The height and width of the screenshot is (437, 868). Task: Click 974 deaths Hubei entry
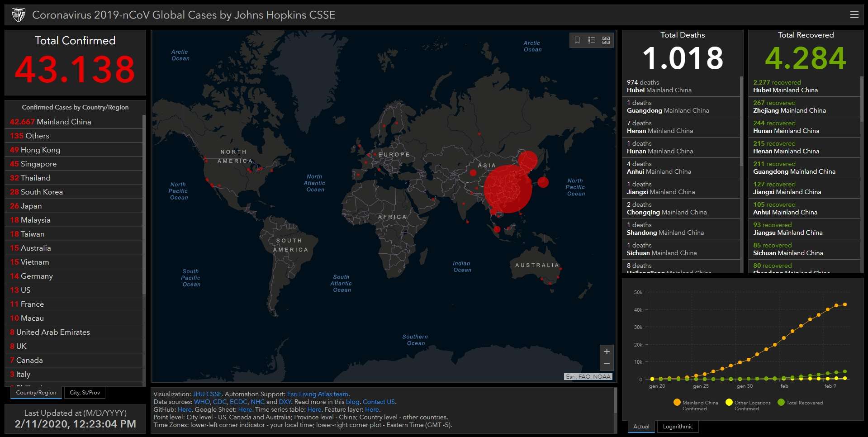coord(681,86)
